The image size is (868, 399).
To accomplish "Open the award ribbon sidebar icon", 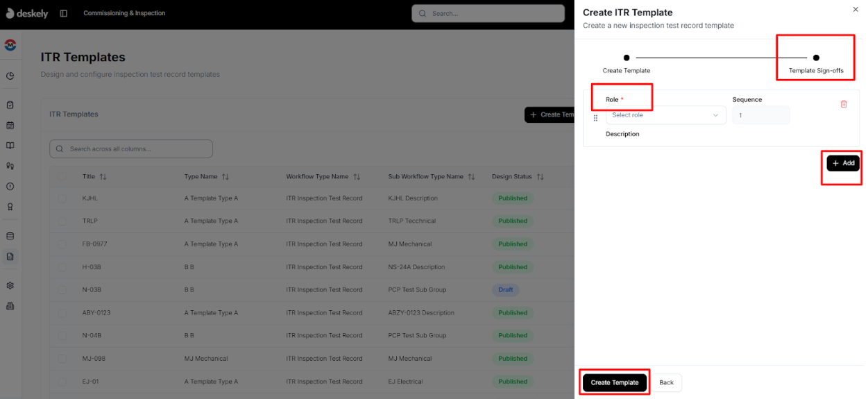I will click(10, 207).
